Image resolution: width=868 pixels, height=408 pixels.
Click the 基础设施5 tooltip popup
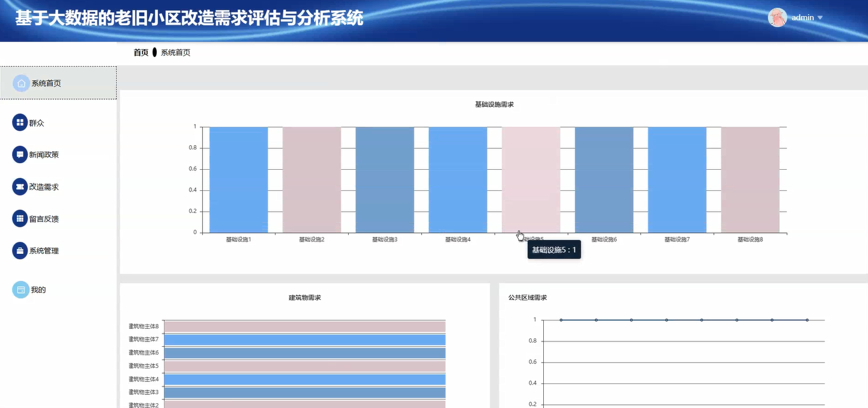[x=553, y=250]
